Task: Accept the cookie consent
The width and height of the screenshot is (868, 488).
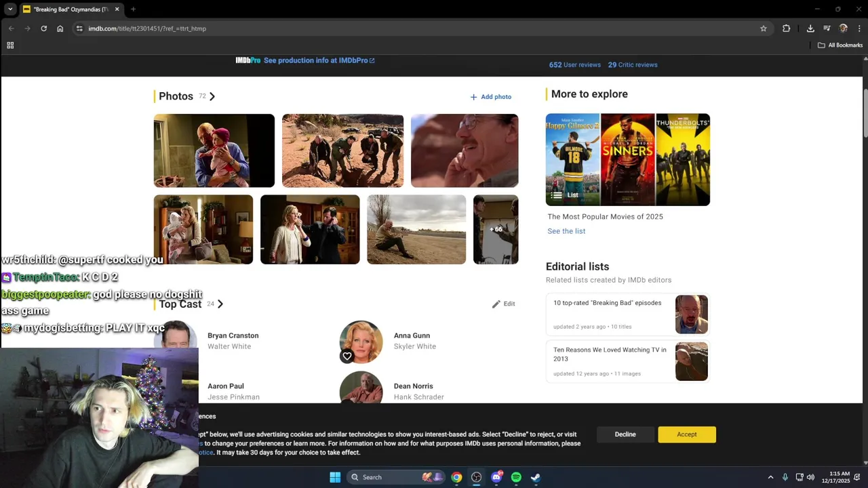Action: pos(687,434)
